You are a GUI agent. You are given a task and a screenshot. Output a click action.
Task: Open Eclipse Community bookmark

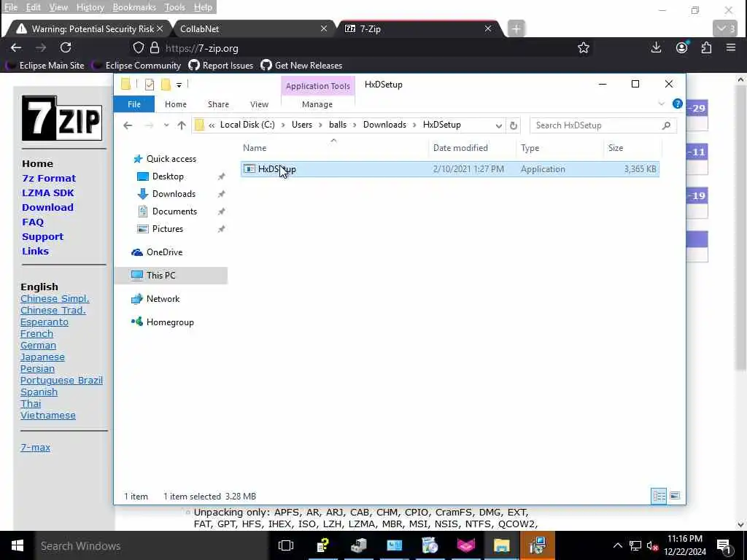(138, 65)
